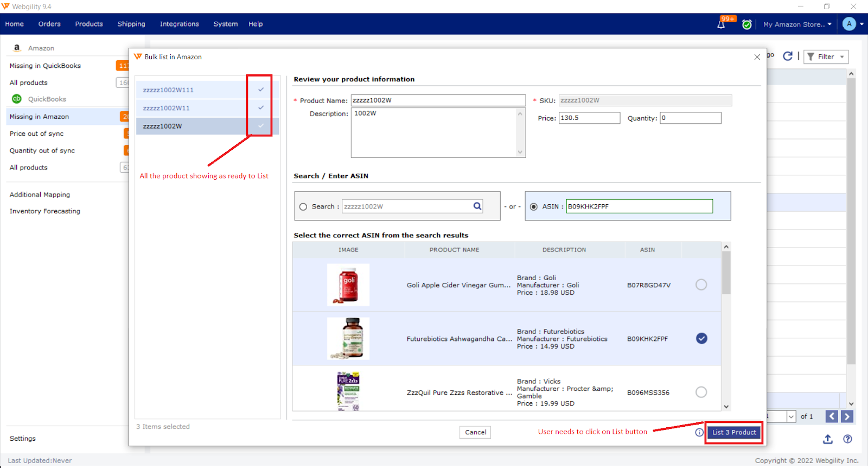
Task: Open Quantity out of sync list
Action: pos(42,150)
